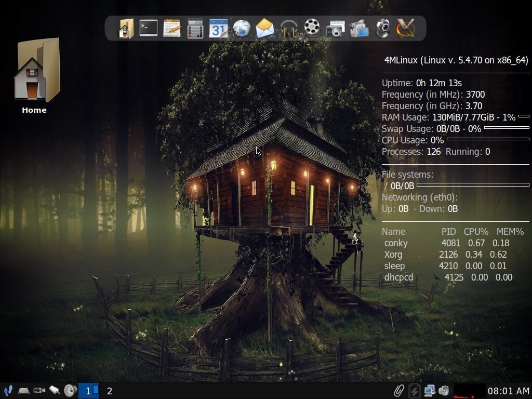Viewport: 532px width, 399px height.
Task: Switch to workspace 1
Action: pyautogui.click(x=89, y=391)
